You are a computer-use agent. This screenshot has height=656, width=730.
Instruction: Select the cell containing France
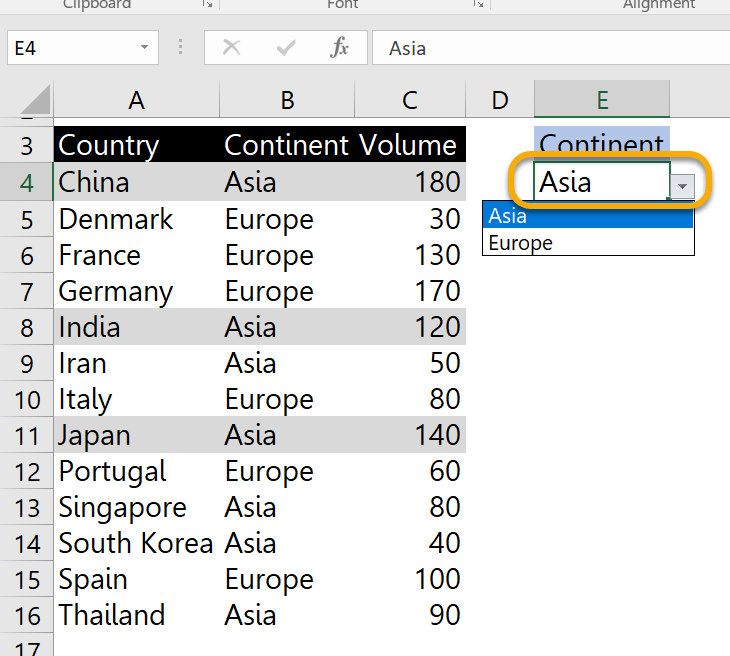point(137,255)
